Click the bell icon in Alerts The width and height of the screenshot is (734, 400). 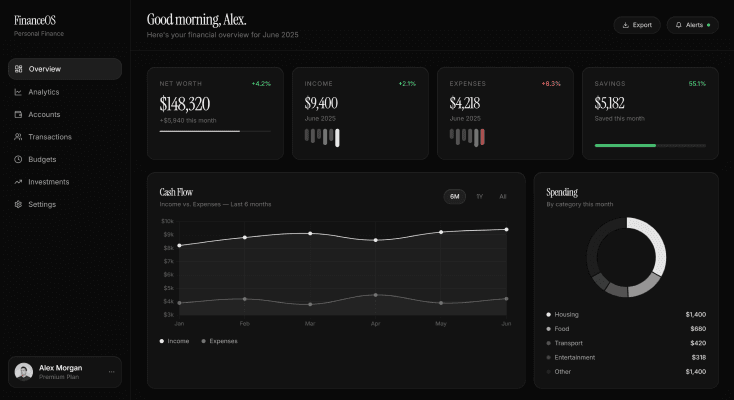[678, 25]
